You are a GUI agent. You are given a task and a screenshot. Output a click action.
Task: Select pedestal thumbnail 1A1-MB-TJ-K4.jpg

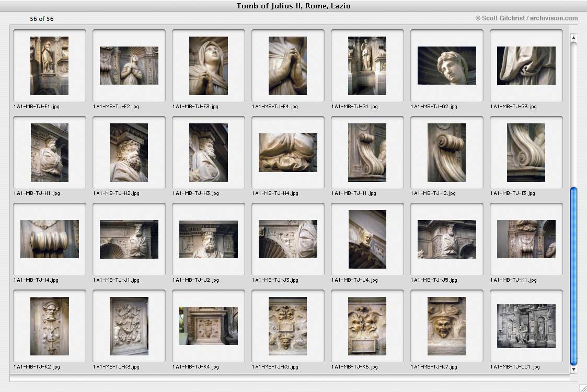(209, 326)
